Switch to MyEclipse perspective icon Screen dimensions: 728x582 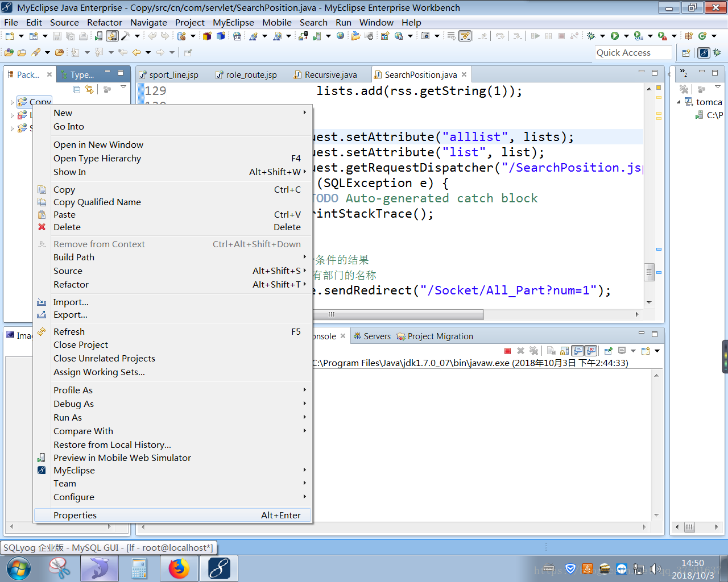704,52
